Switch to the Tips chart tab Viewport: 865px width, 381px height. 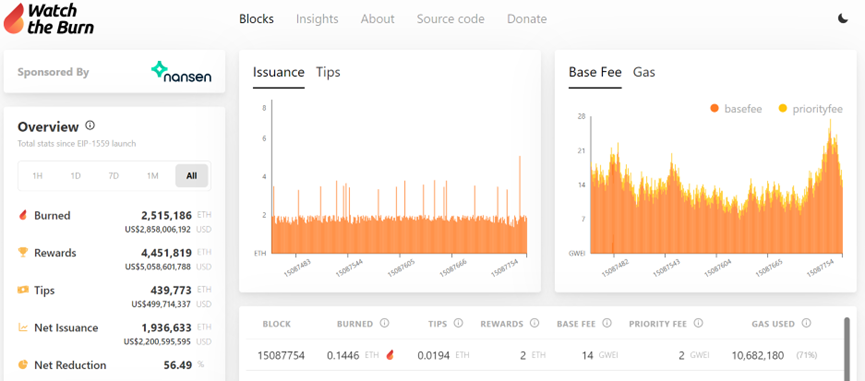pos(328,72)
